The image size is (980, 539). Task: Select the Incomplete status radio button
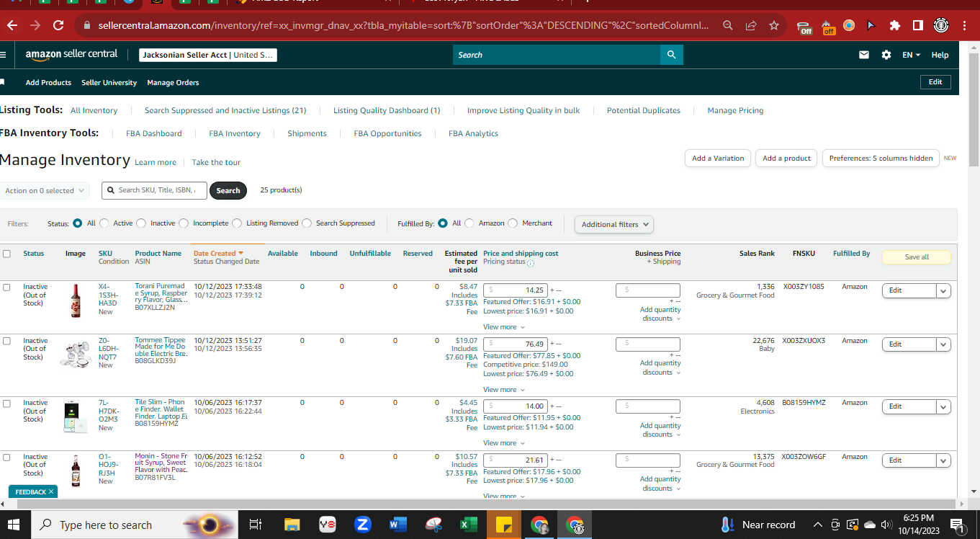tap(184, 223)
